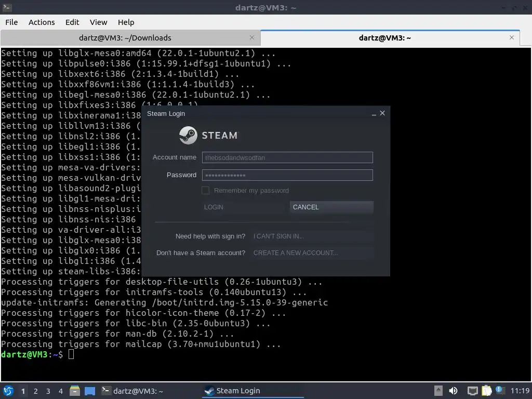532x399 pixels.
Task: Open the Lubuntu start menu
Action: pos(8,391)
